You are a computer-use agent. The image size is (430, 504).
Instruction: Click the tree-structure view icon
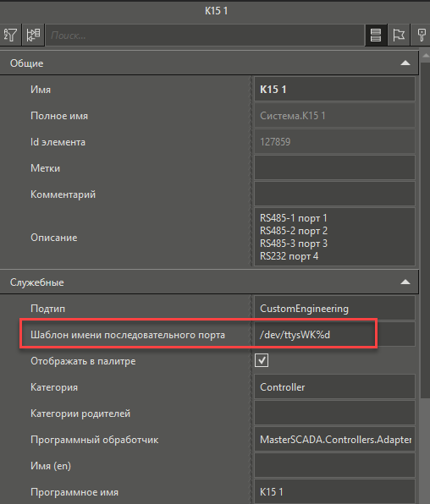tap(33, 35)
